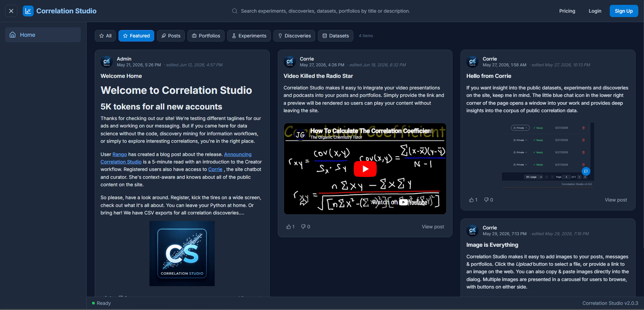The width and height of the screenshot is (644, 310).
Task: Click the Login link
Action: pyautogui.click(x=595, y=11)
